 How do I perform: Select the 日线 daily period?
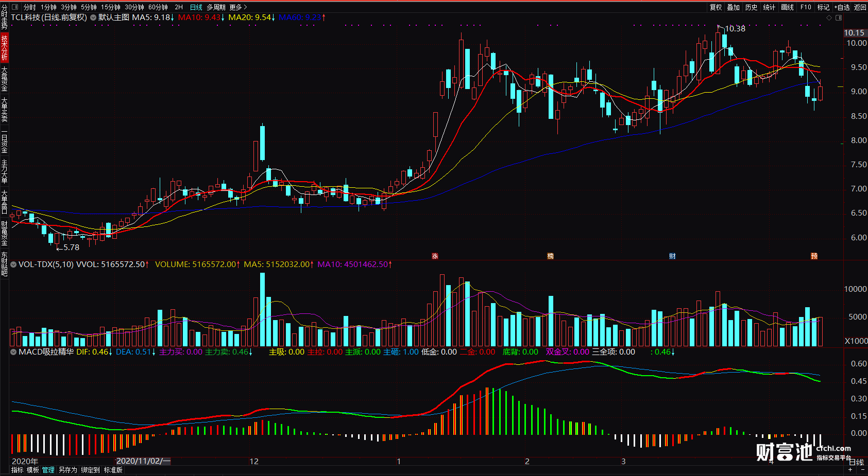click(196, 7)
